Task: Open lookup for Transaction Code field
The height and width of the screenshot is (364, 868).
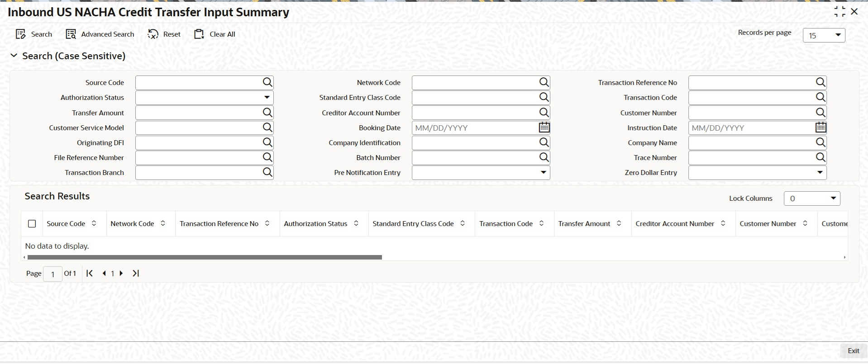Action: coord(820,97)
